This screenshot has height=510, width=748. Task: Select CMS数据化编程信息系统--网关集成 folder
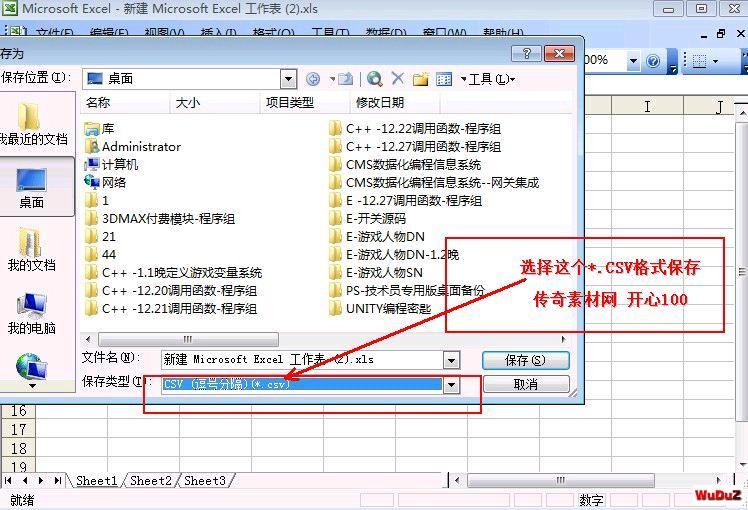(434, 182)
